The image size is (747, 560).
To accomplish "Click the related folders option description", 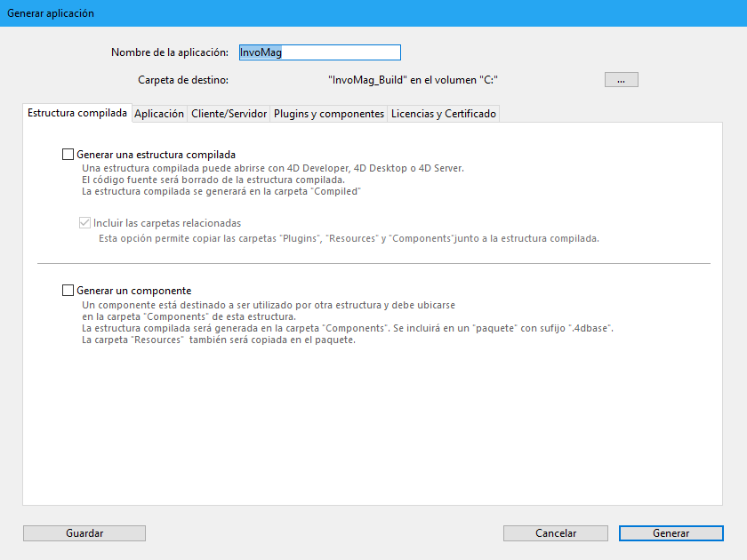I will (x=349, y=239).
